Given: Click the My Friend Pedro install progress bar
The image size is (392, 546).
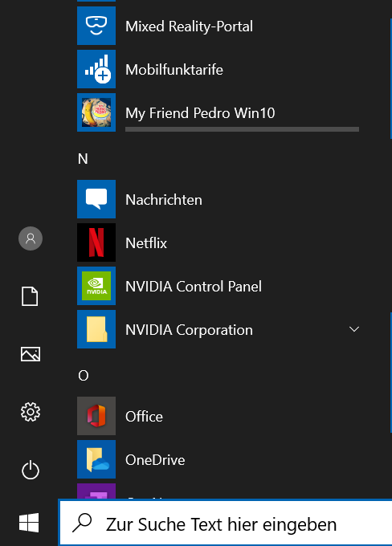Looking at the screenshot, I should coord(242,129).
